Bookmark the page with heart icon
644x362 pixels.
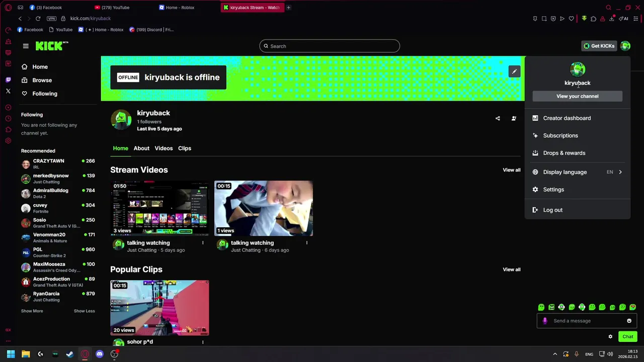click(x=571, y=19)
